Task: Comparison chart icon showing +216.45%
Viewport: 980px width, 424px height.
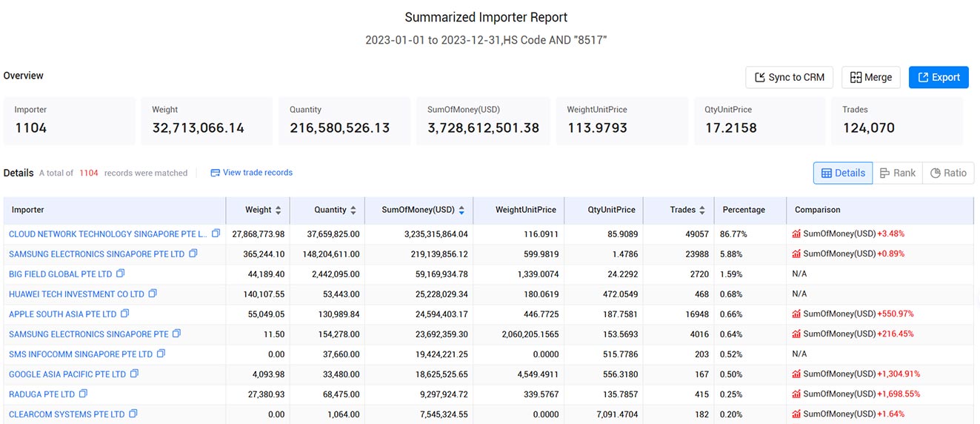Action: tap(796, 334)
